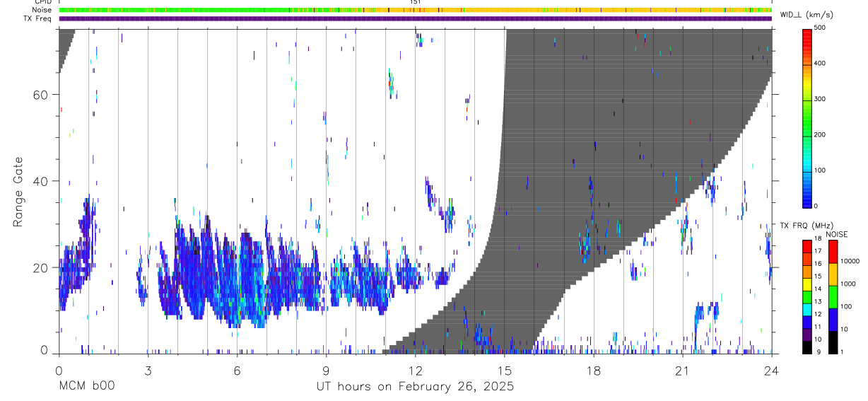The image size is (868, 401).
Task: Click the orange 1000-10000 NOISE legend segment
Action: pyautogui.click(x=833, y=273)
